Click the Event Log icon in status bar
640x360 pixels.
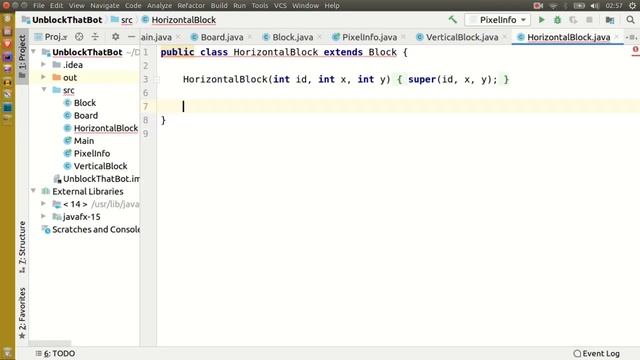pos(577,353)
